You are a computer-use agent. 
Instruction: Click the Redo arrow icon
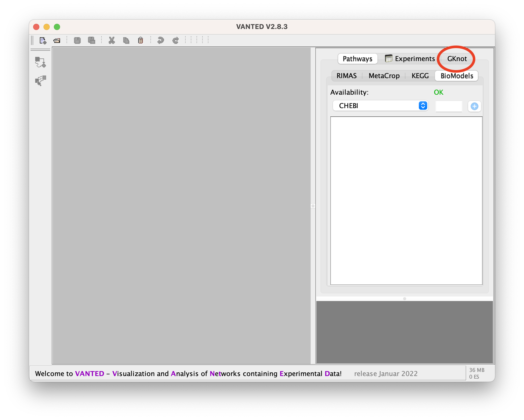[x=176, y=41]
